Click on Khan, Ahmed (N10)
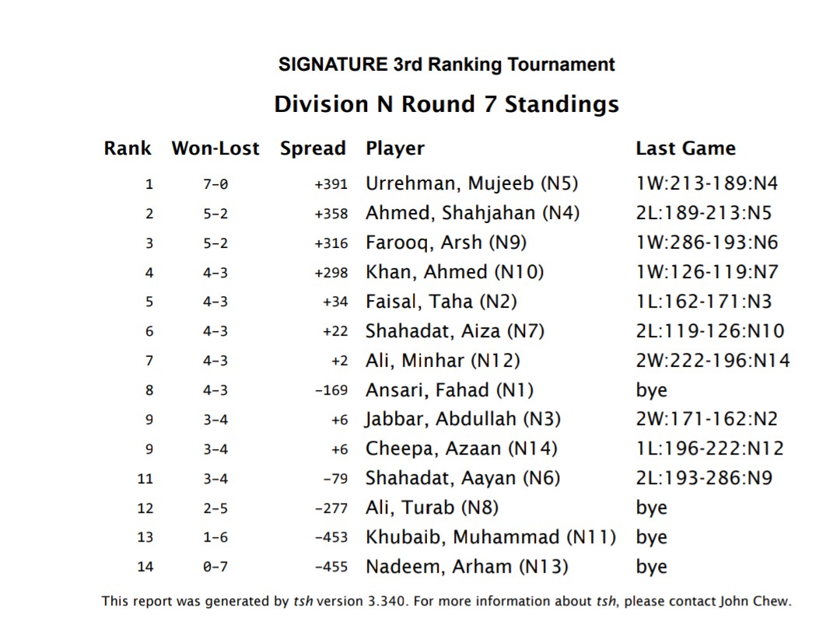 [x=455, y=272]
